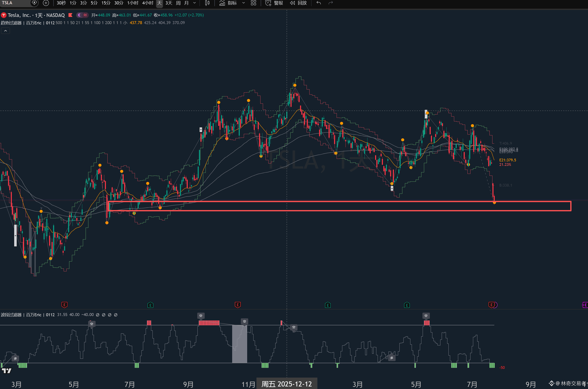Switch to the 4小时 timeframe
This screenshot has height=389, width=588.
148,3
